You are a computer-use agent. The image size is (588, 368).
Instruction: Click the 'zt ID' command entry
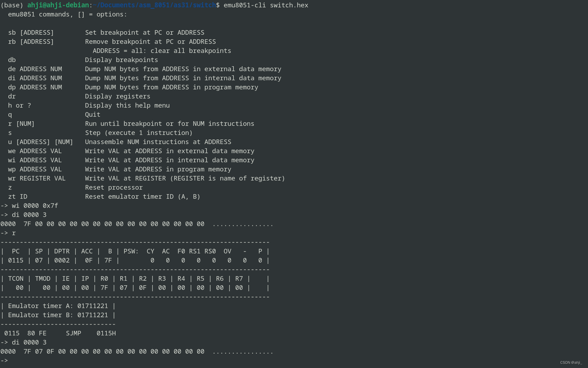point(17,197)
